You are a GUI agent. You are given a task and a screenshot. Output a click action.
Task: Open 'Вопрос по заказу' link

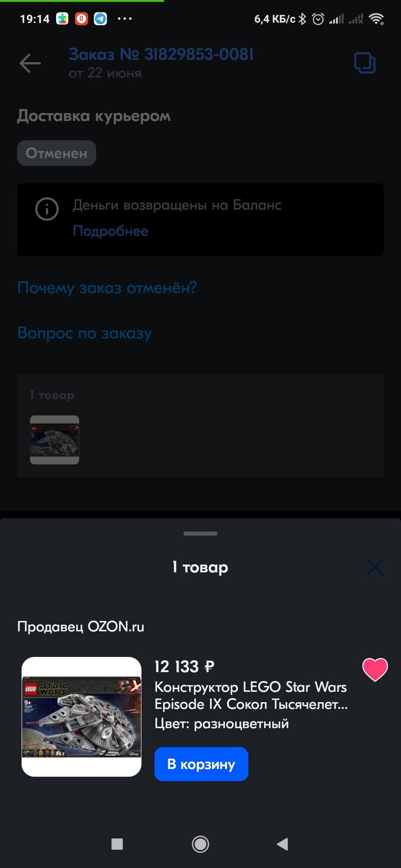click(x=85, y=333)
